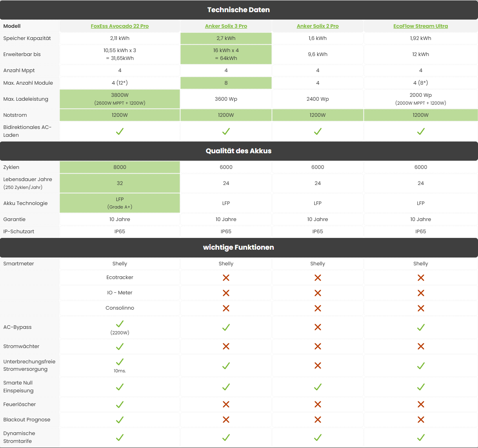478x448 pixels.
Task: Click FoxEss AC-Bypass green checkmark
Action: [120, 324]
